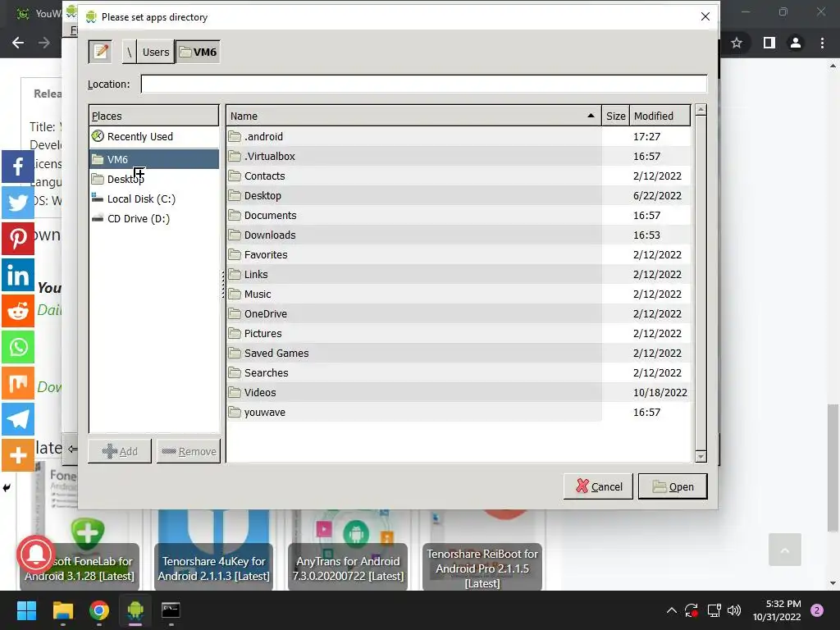The image size is (840, 630).
Task: Share page on Telegram sidebar icon
Action: pyautogui.click(x=18, y=419)
